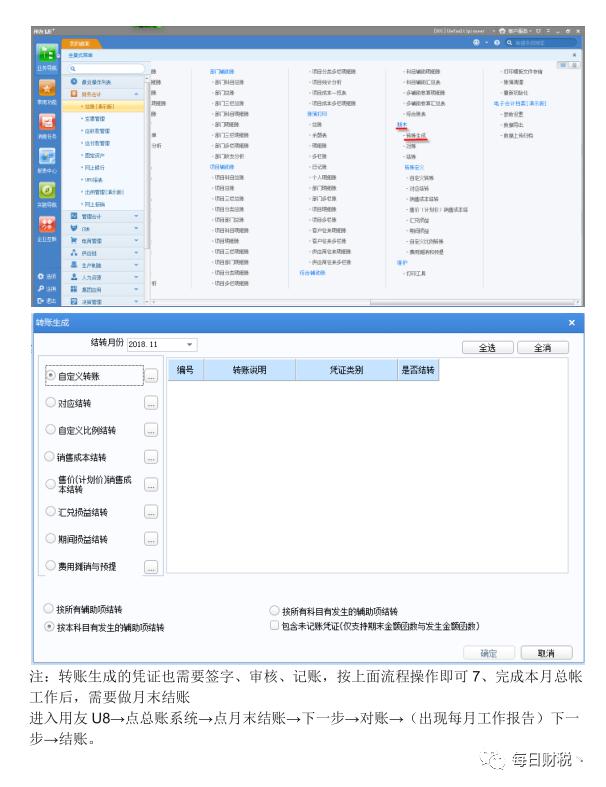Select the highlighted 总账 item in nav tree

click(103, 106)
